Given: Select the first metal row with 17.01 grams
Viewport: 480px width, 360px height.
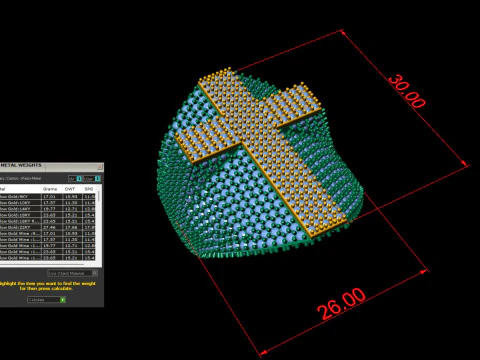Looking at the screenshot, I should point(47,197).
